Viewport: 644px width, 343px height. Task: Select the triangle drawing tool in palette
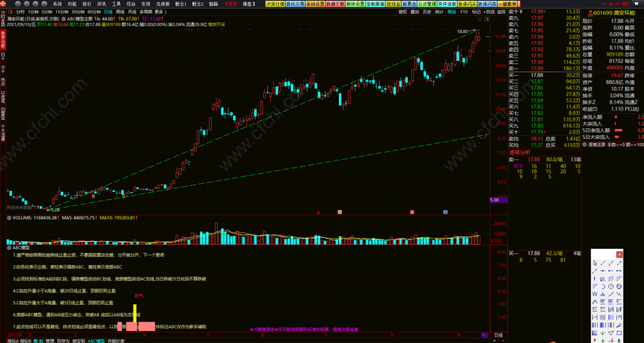click(x=611, y=333)
